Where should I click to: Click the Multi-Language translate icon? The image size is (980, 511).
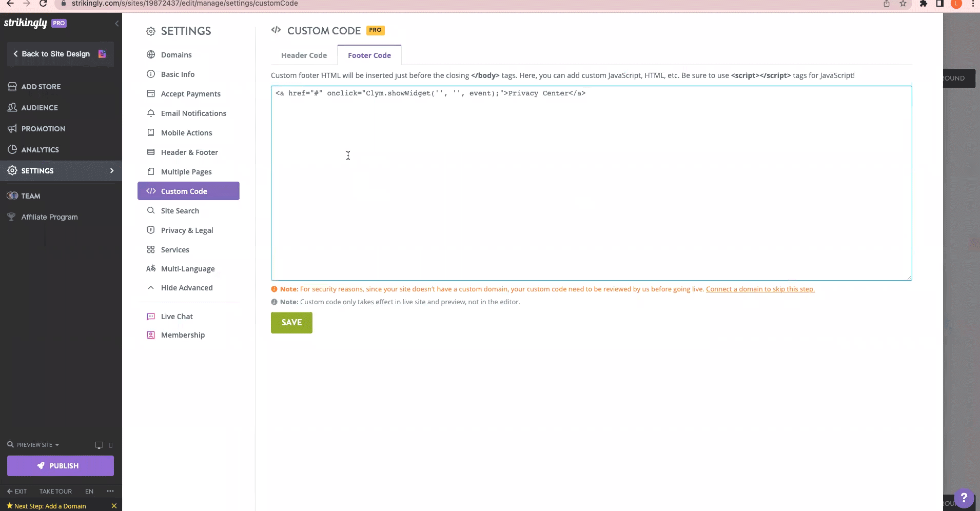point(151,269)
